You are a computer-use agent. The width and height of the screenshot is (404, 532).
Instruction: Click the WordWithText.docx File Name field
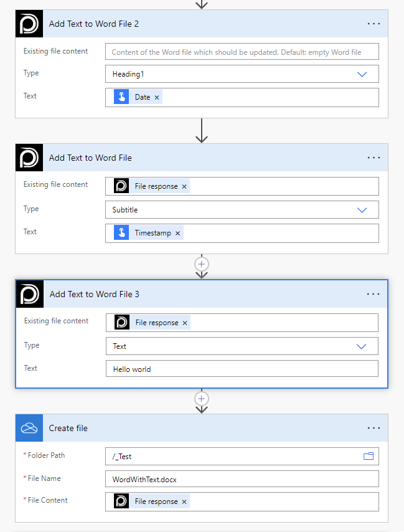tap(242, 478)
